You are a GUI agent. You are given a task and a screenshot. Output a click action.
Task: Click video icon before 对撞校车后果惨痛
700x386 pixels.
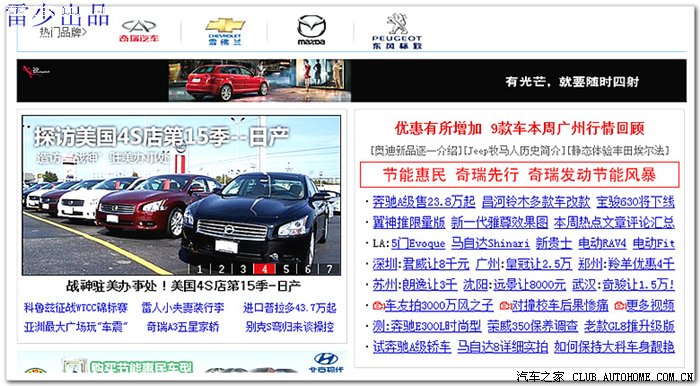click(505, 306)
